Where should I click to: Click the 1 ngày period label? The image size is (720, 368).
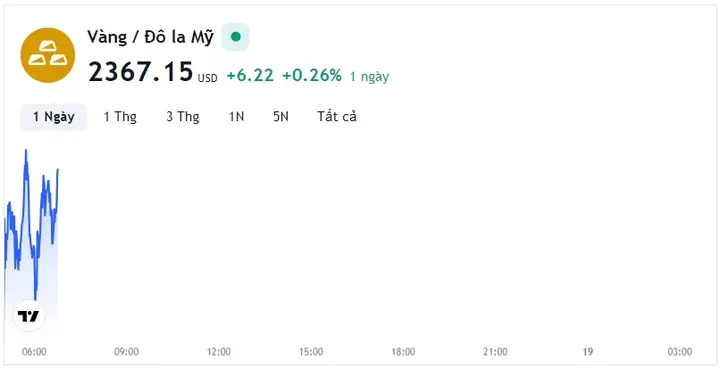coord(369,76)
